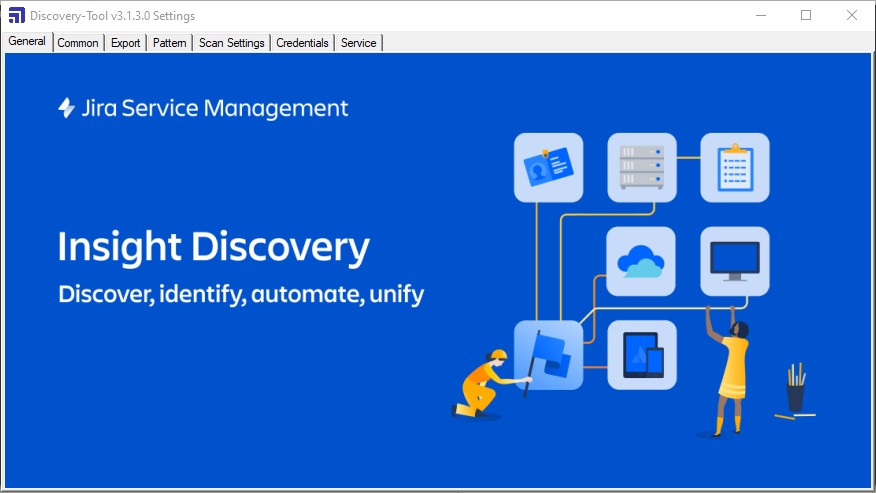Click the Jira Service Management lightning logo

tap(66, 108)
